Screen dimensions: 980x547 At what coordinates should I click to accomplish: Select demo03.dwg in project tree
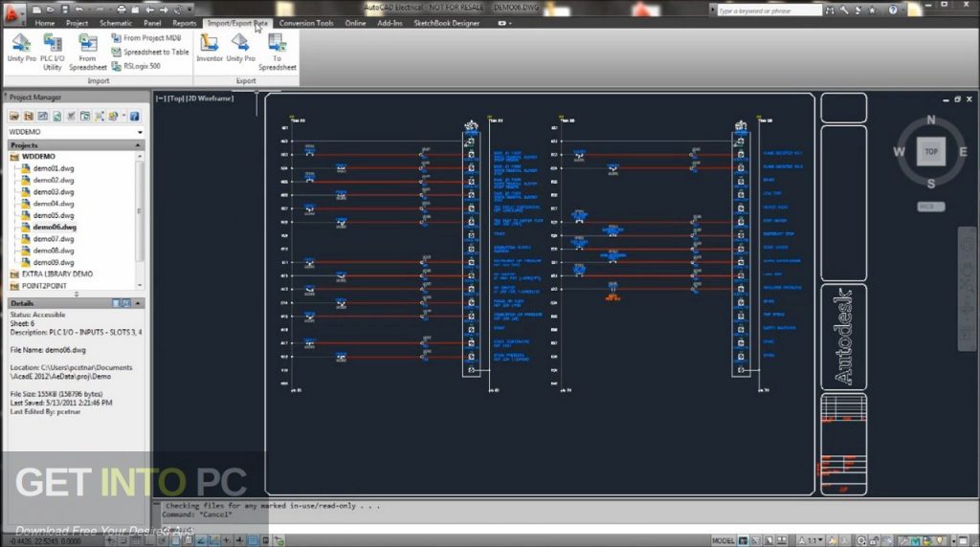coord(54,191)
